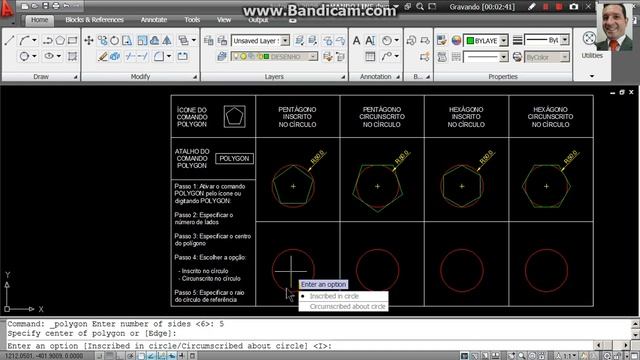Select the Arc tool
This screenshot has width=640, height=360.
click(24, 40)
